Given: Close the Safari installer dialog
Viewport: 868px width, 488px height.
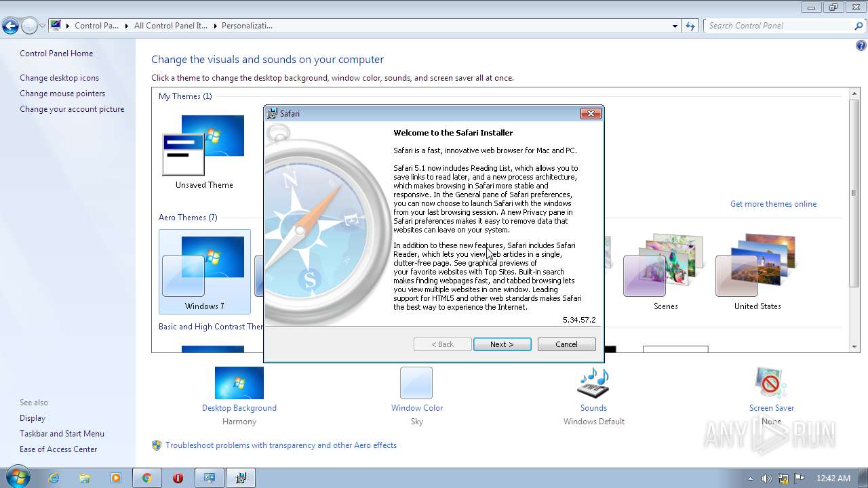Looking at the screenshot, I should tap(591, 113).
